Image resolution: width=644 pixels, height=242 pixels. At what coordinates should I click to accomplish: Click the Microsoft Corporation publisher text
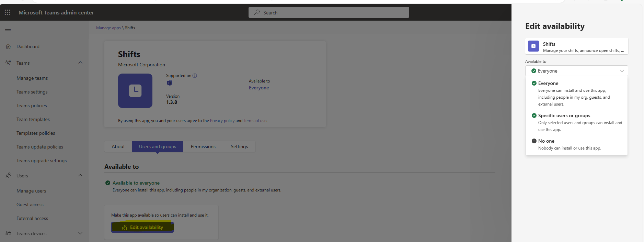141,65
